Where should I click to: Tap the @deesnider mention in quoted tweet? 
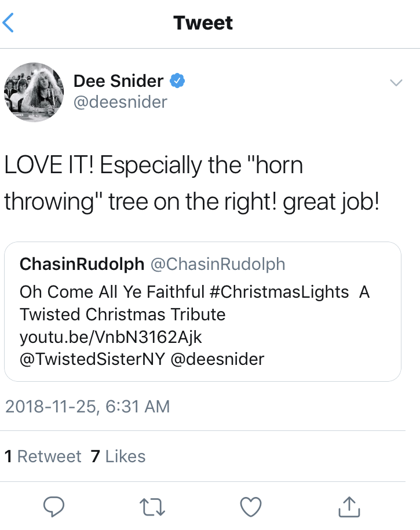[218, 359]
